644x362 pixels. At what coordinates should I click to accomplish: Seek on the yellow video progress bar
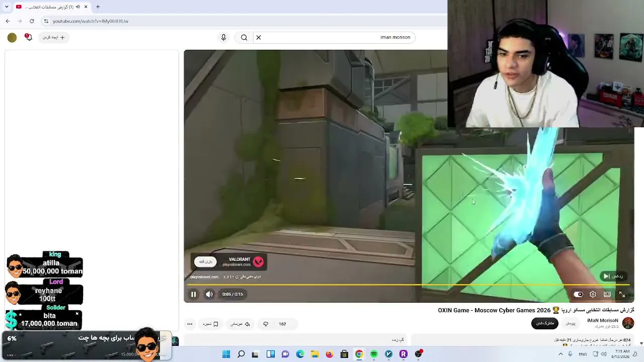coord(409,285)
